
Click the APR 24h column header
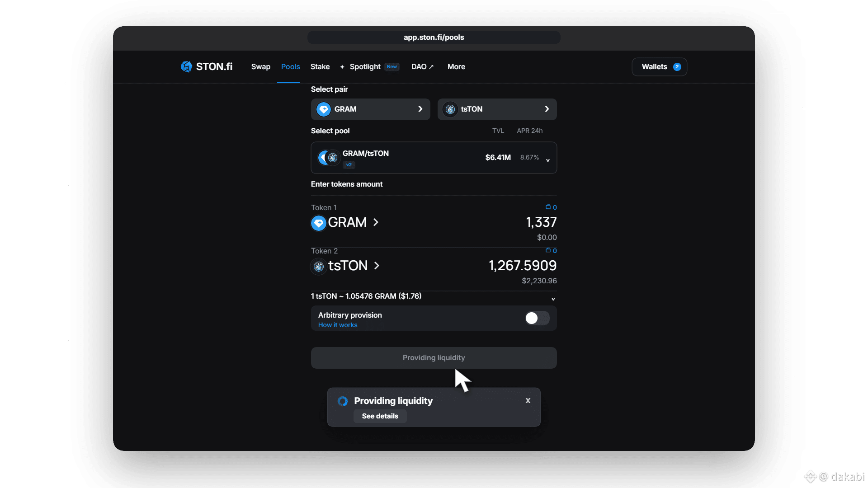[x=529, y=131]
